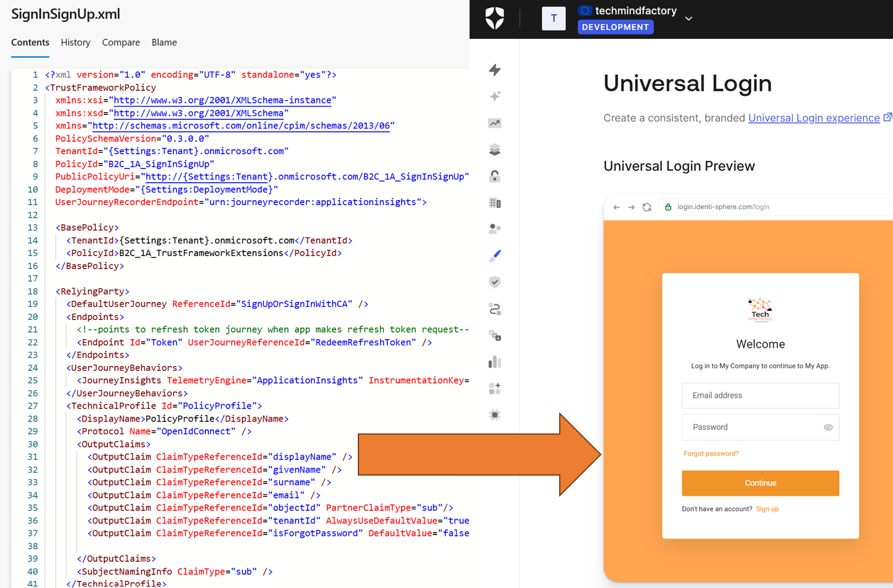
Task: Click the Forgot password link
Action: point(711,453)
